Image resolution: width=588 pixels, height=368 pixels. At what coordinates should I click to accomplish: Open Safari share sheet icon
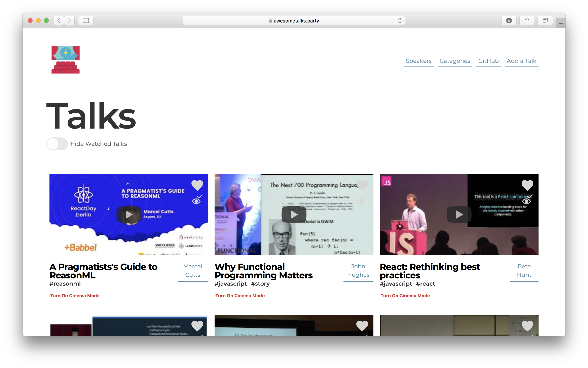[x=527, y=20]
